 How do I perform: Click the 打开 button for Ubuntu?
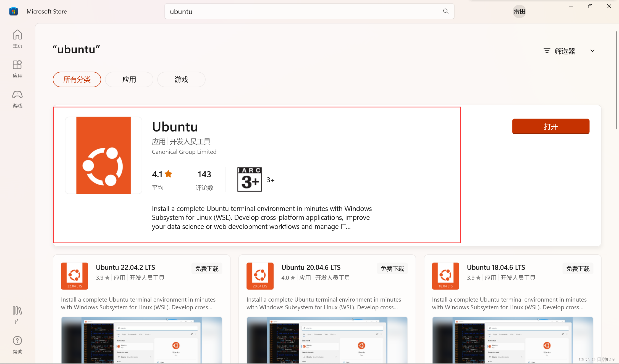(551, 126)
